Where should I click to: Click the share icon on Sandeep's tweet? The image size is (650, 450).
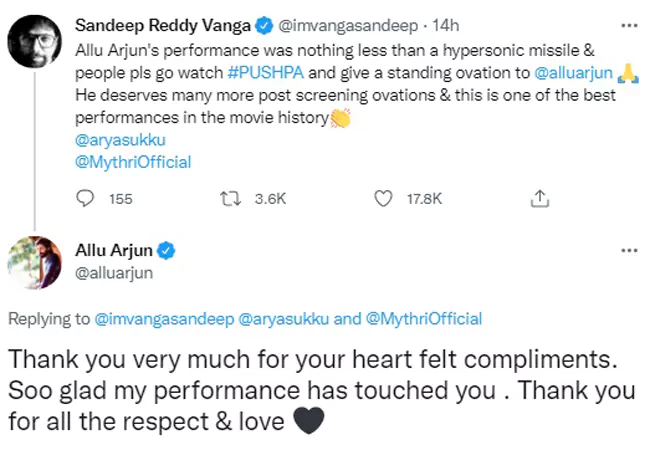pos(539,199)
